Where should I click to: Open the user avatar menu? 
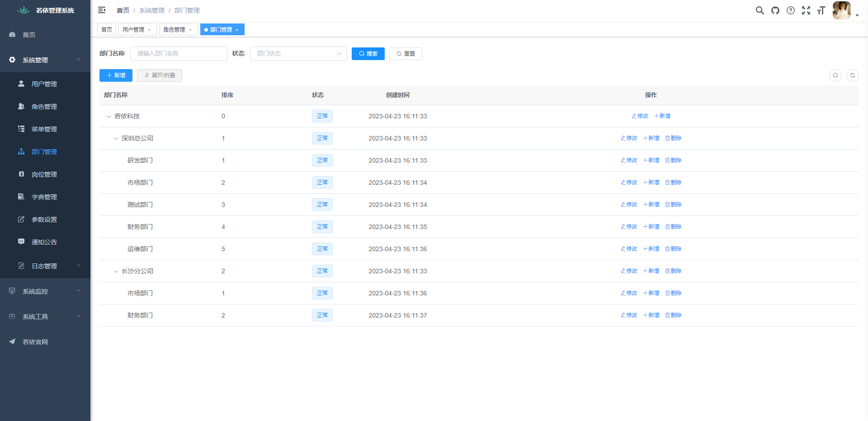click(842, 10)
